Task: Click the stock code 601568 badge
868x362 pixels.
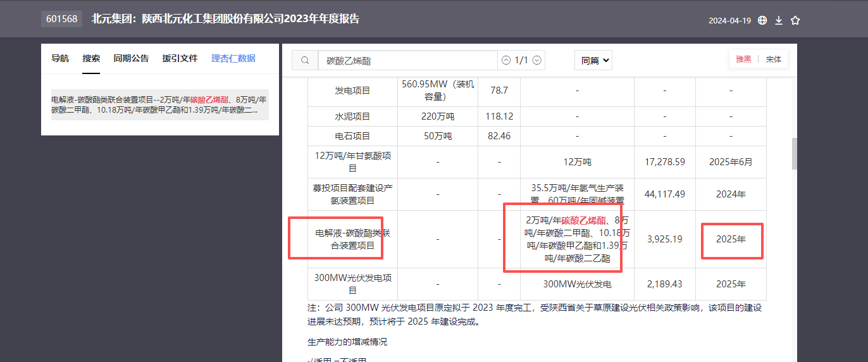Action: 62,19
